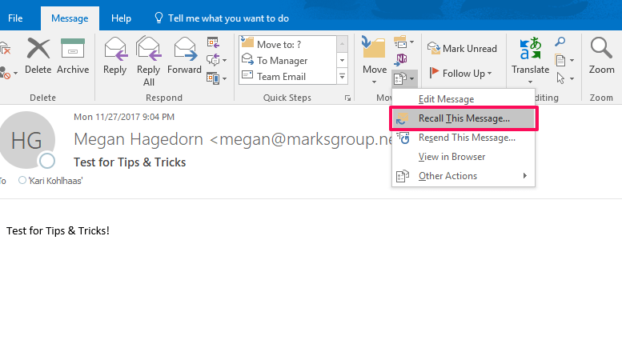622x364 pixels.
Task: Expand the Translate dropdown arrow
Action: 531,82
